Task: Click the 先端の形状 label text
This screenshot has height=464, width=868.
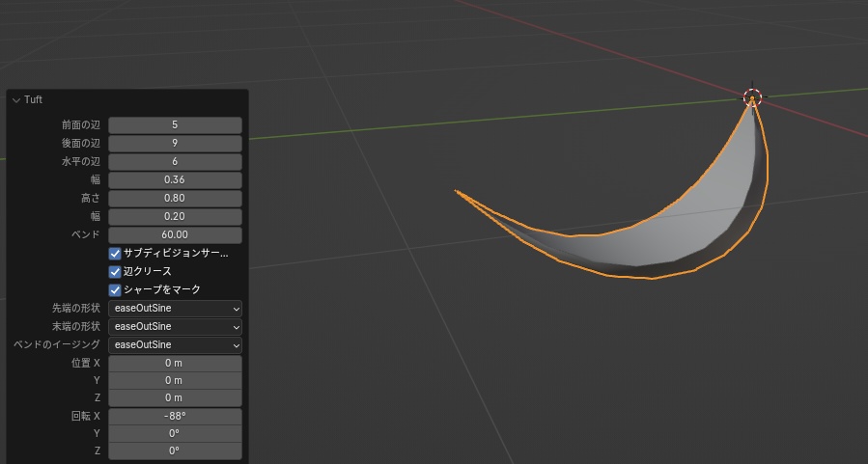Action: click(76, 308)
